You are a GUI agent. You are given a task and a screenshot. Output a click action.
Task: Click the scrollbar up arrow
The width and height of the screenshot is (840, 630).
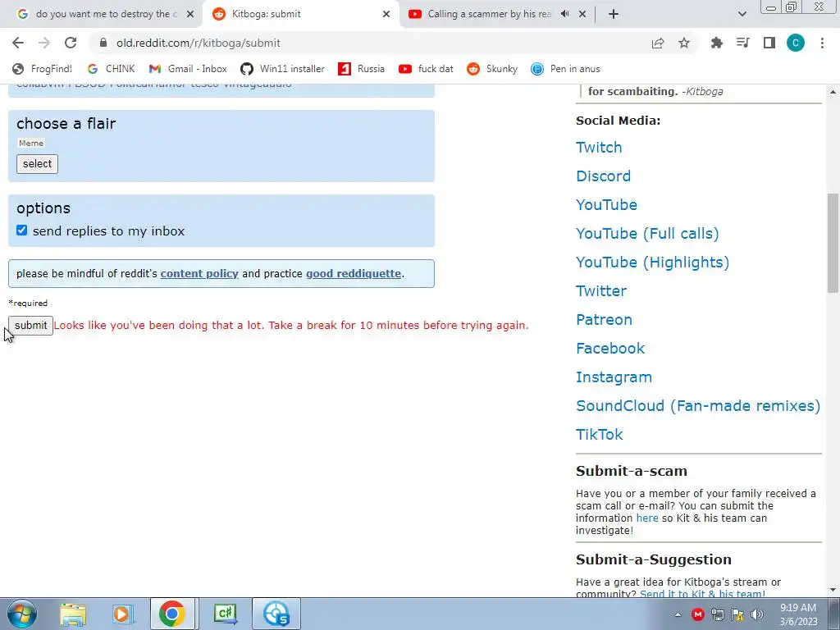coord(833,92)
